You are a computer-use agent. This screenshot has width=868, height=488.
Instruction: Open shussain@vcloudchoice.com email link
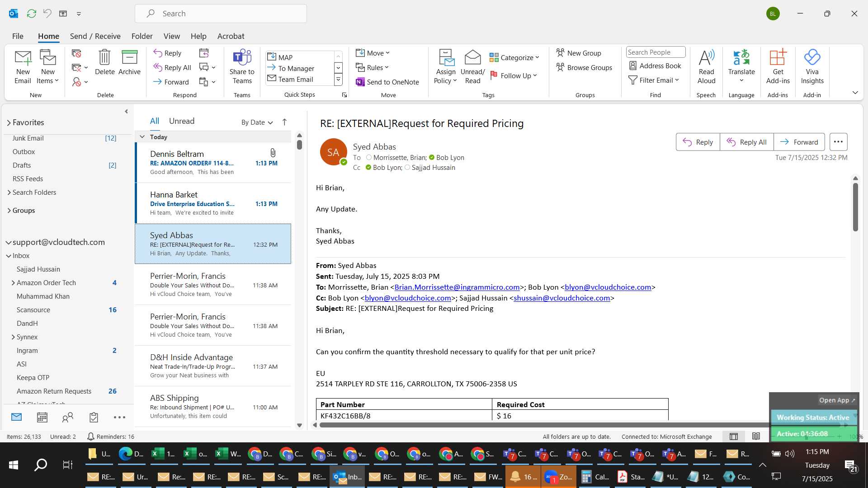pos(561,298)
